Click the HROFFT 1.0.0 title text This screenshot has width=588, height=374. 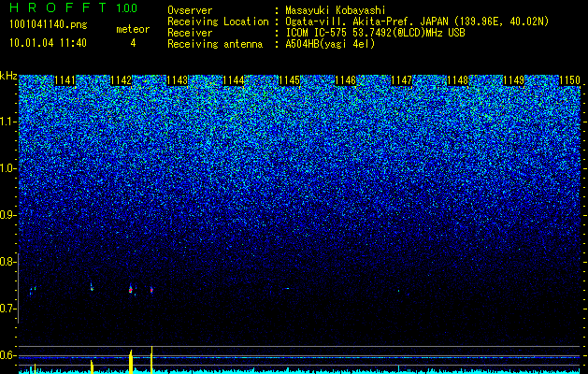pyautogui.click(x=74, y=7)
